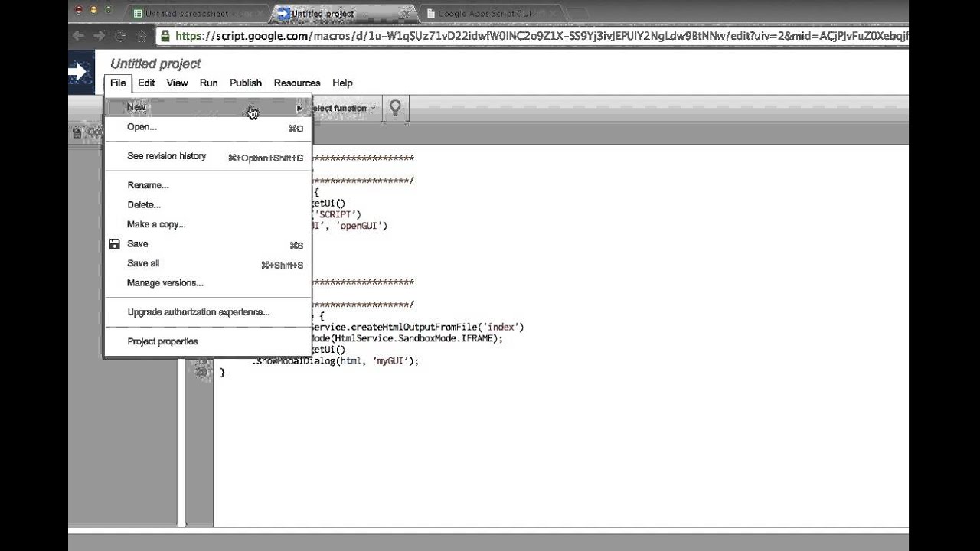Open the Publish menu
The image size is (980, 551).
(246, 83)
